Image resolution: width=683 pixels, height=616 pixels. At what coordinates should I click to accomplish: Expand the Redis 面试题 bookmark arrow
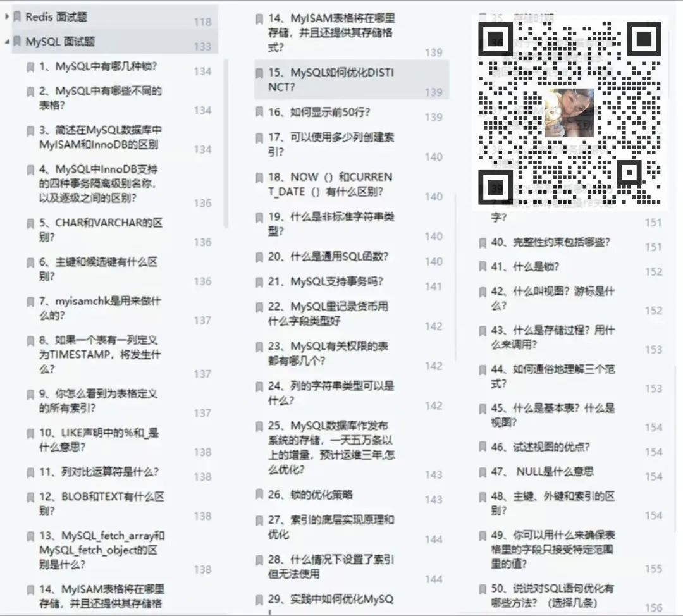tap(6, 16)
